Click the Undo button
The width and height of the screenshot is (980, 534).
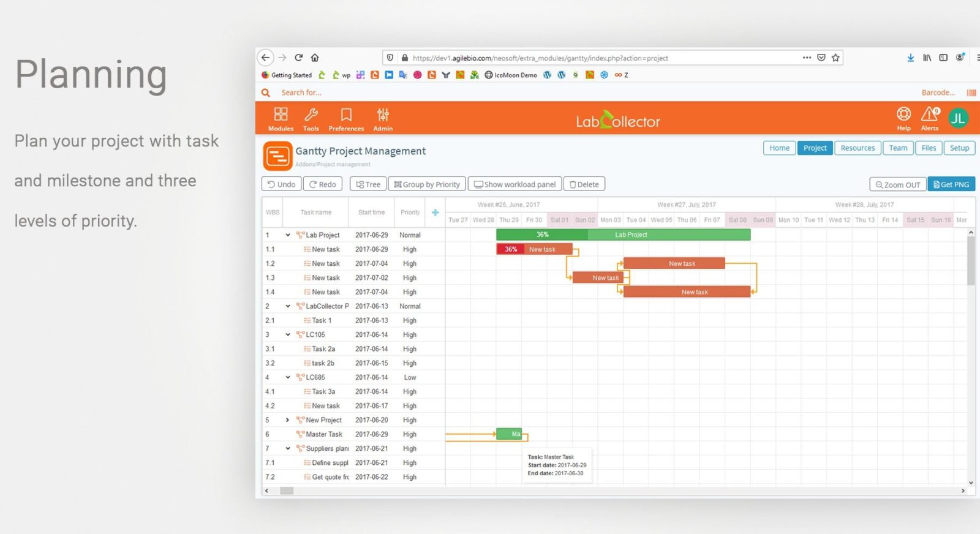pos(282,184)
